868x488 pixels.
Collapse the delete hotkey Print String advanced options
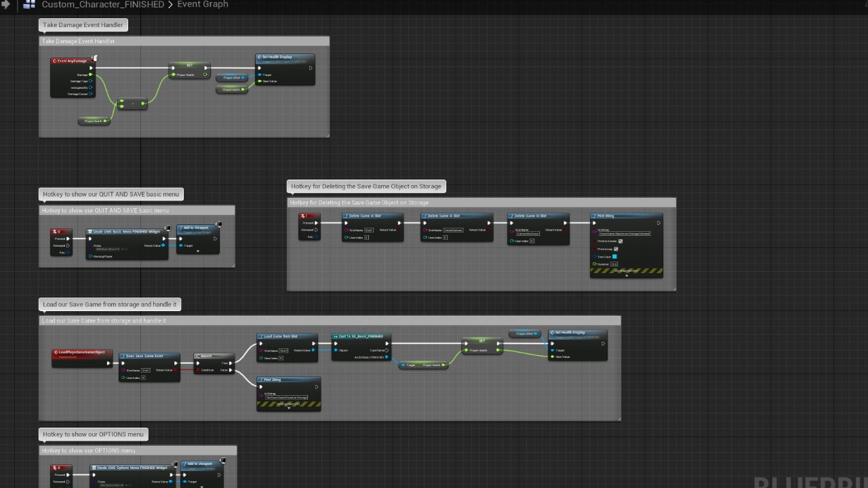[x=627, y=275]
